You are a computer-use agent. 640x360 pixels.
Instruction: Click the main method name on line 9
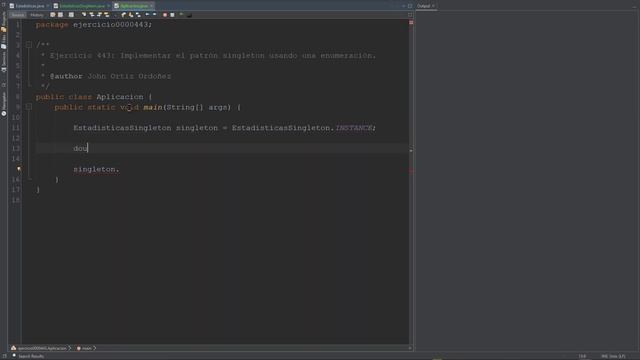(x=153, y=107)
